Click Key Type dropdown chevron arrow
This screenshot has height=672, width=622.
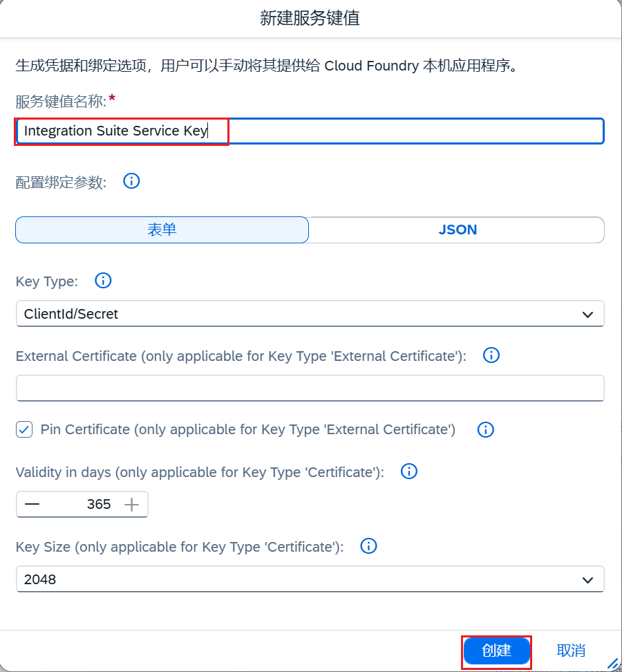[x=587, y=315]
